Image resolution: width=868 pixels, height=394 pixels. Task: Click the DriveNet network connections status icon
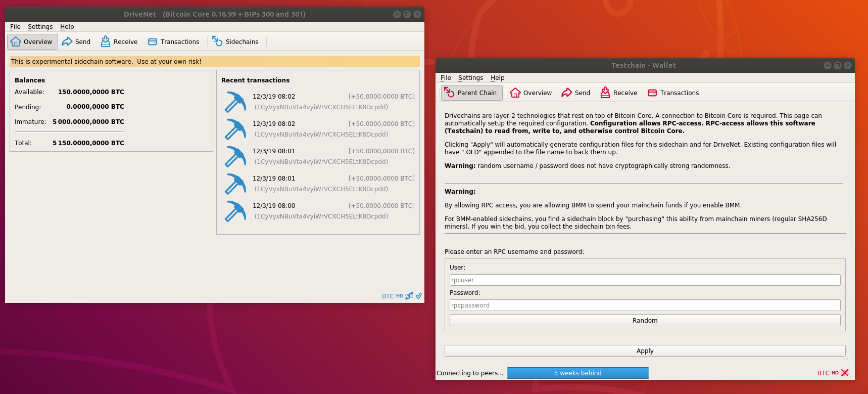coord(409,296)
